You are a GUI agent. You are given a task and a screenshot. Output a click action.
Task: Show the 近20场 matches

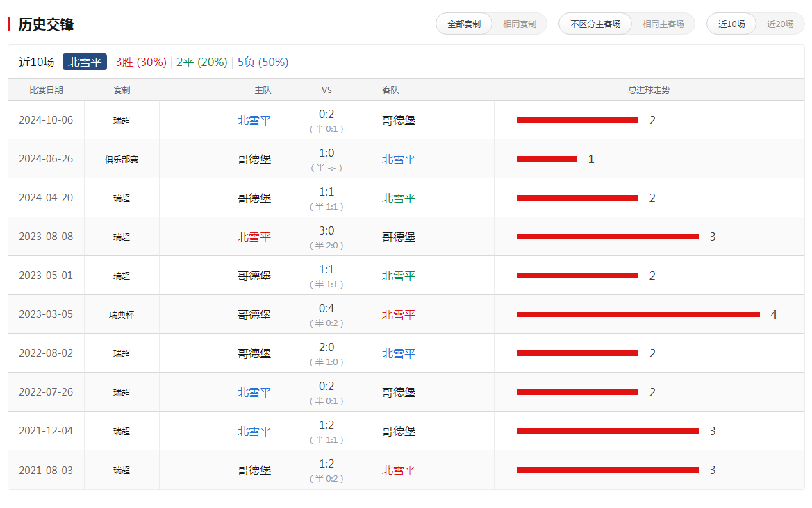tap(780, 24)
